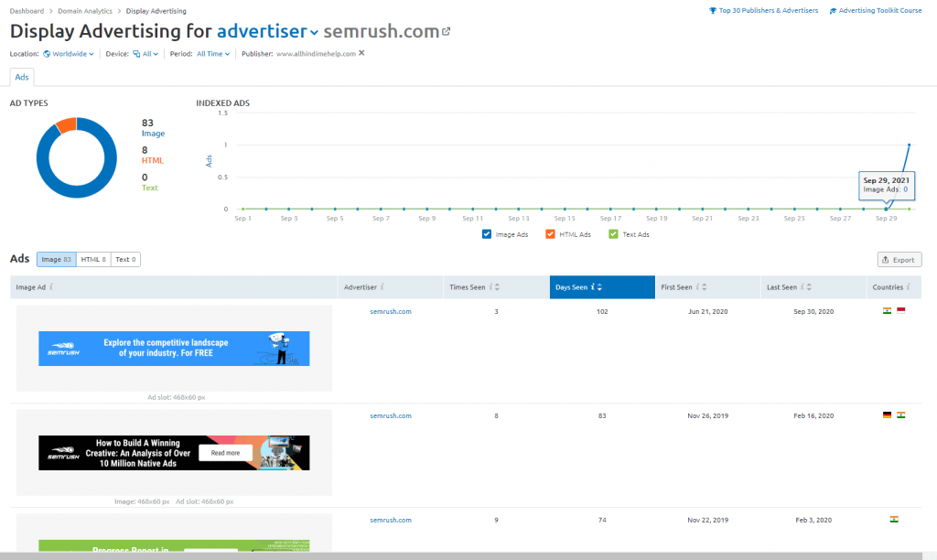Click India flag in the Jun 21, 2020 row
The image size is (937, 560).
click(x=888, y=311)
